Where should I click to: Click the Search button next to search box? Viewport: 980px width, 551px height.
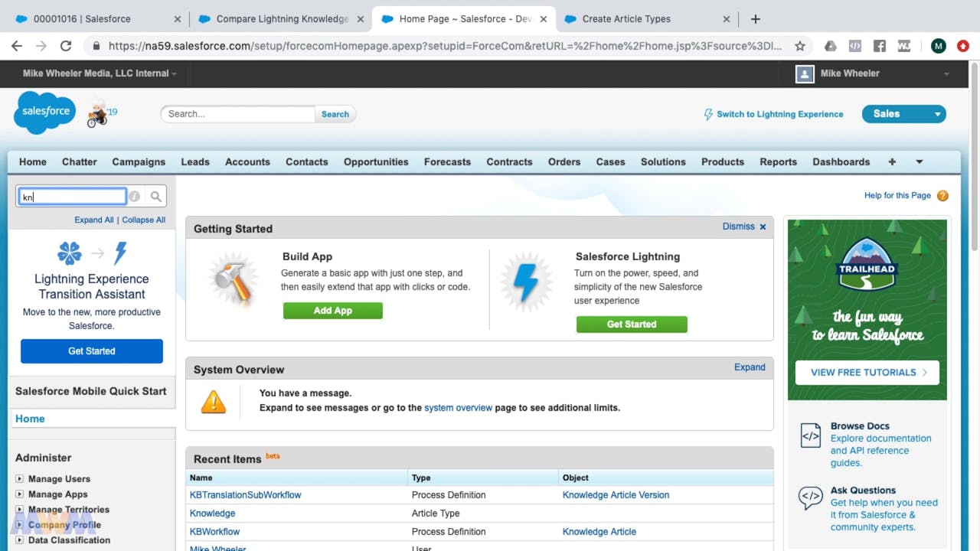(335, 114)
